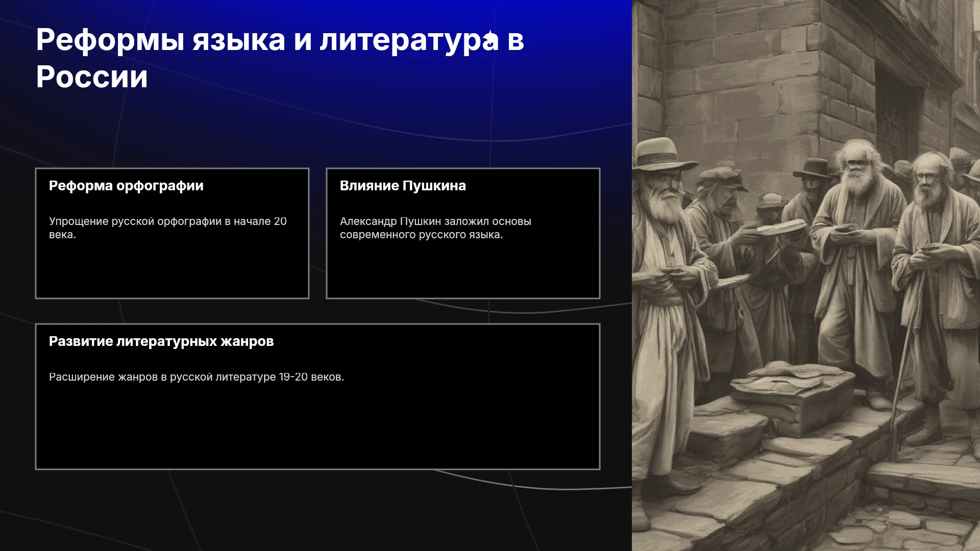Image resolution: width=980 pixels, height=551 pixels.
Task: Select the 'Реформа орфографии' card heading
Action: (126, 186)
